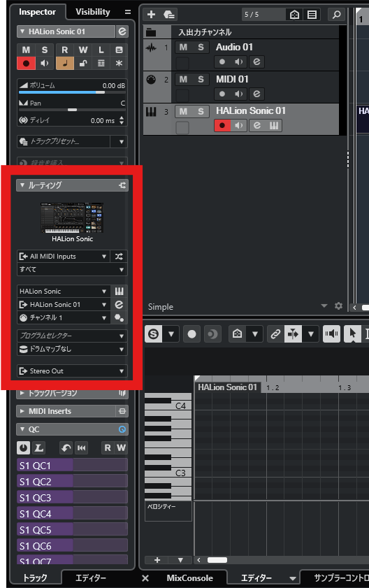369x588 pixels.
Task: Toggle Monitor speaker icon in Inspector
Action: (x=45, y=64)
